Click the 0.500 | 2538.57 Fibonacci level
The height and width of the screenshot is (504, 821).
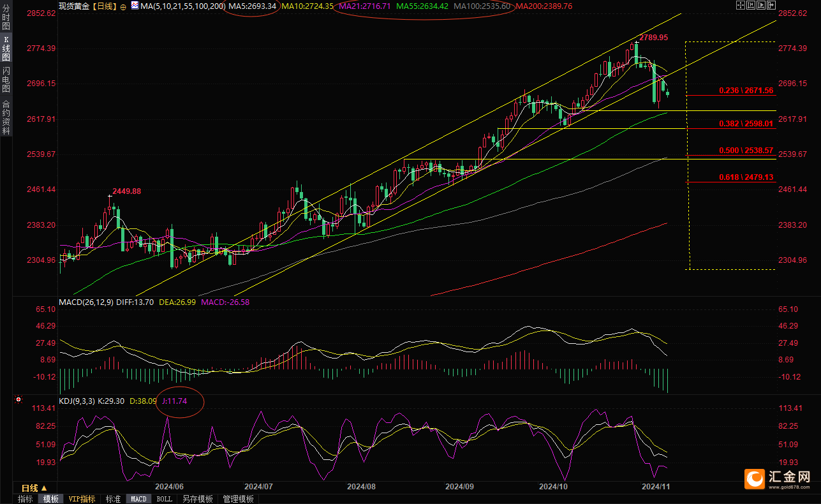tap(746, 150)
